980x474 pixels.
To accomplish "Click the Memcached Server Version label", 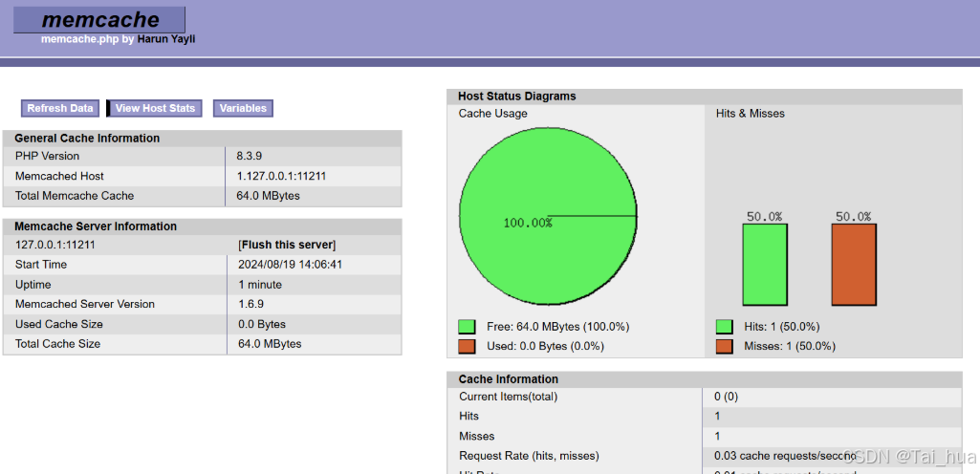I will coord(85,304).
